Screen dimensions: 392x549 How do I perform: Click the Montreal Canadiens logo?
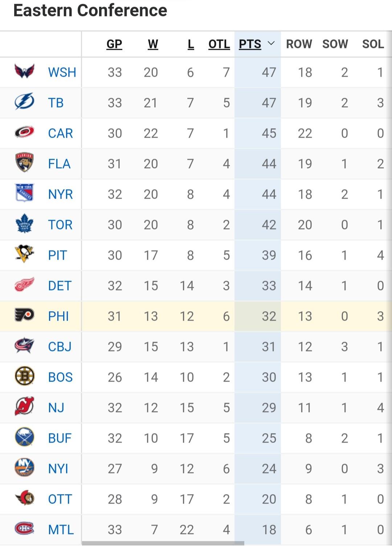(x=24, y=529)
